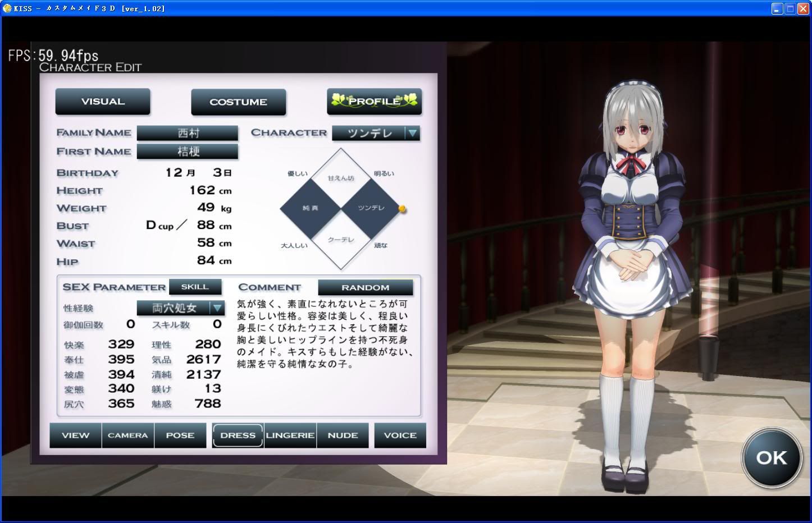Click the 快楽 value 329
This screenshot has height=523, width=812.
pyautogui.click(x=121, y=345)
